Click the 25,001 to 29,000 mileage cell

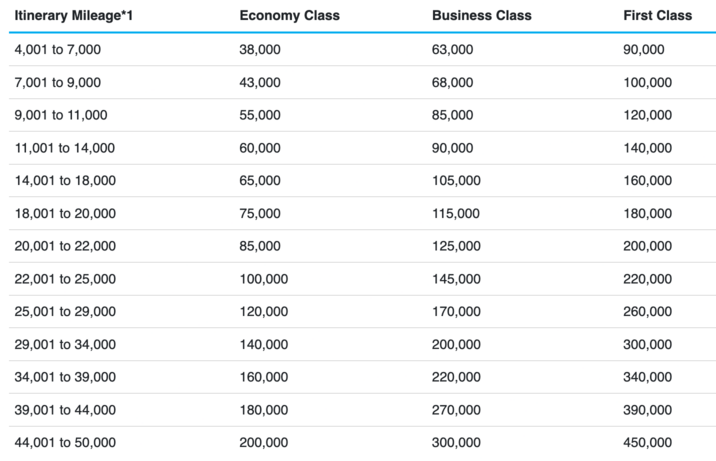64,312
